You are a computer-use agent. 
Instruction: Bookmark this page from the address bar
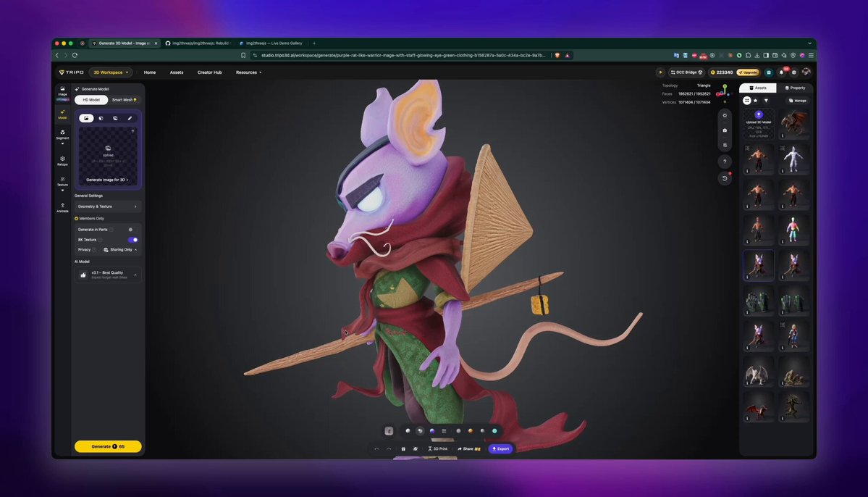[x=243, y=55]
